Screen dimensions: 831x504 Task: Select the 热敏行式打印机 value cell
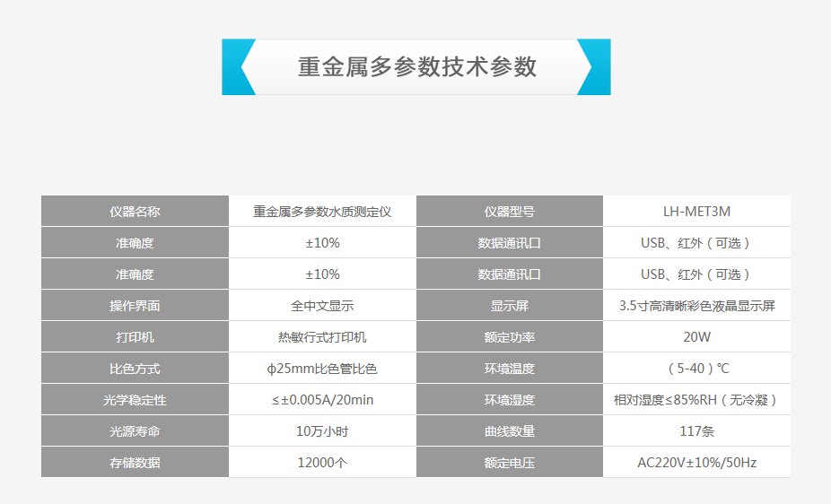point(322,336)
